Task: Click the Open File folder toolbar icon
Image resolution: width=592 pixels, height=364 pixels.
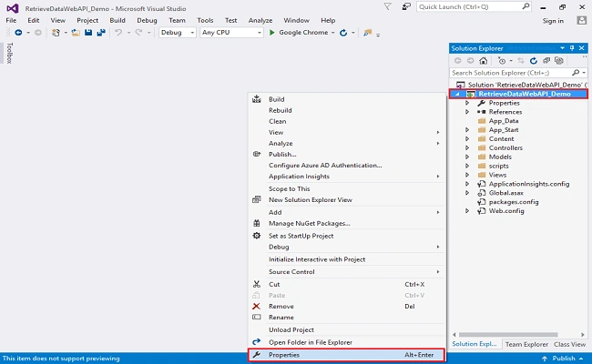Action: tap(76, 33)
